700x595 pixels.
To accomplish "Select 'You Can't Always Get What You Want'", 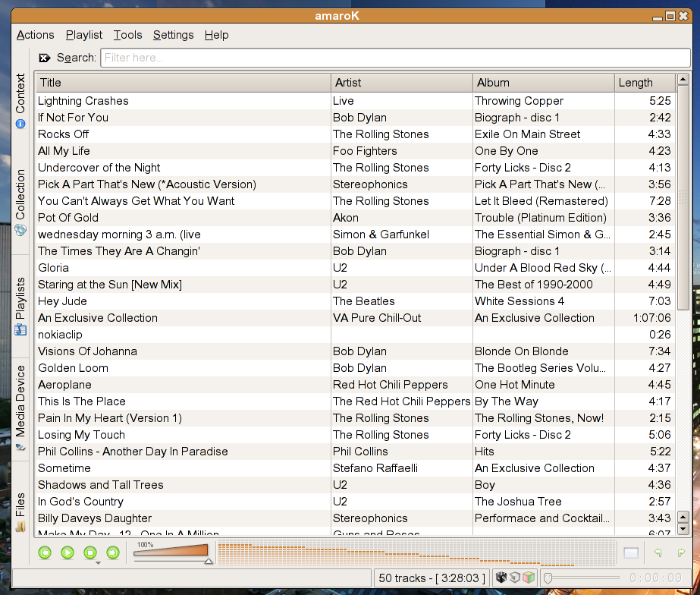I will (x=356, y=201).
